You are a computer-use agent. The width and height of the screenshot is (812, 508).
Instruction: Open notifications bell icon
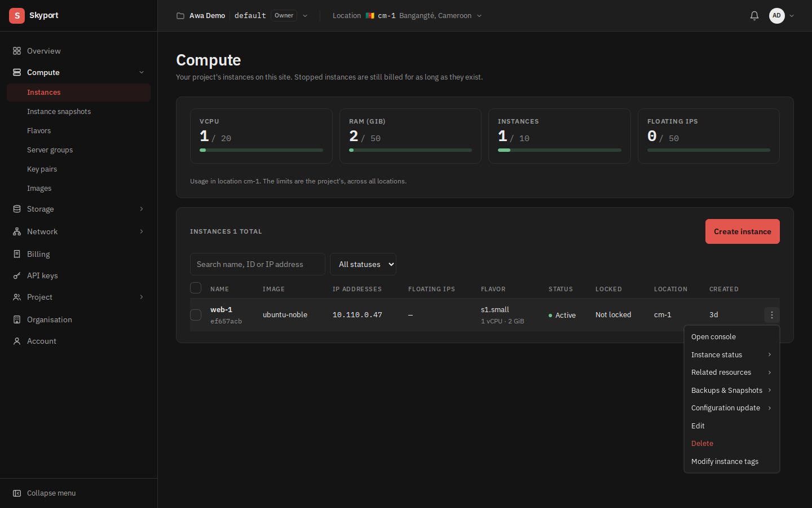[x=754, y=16]
